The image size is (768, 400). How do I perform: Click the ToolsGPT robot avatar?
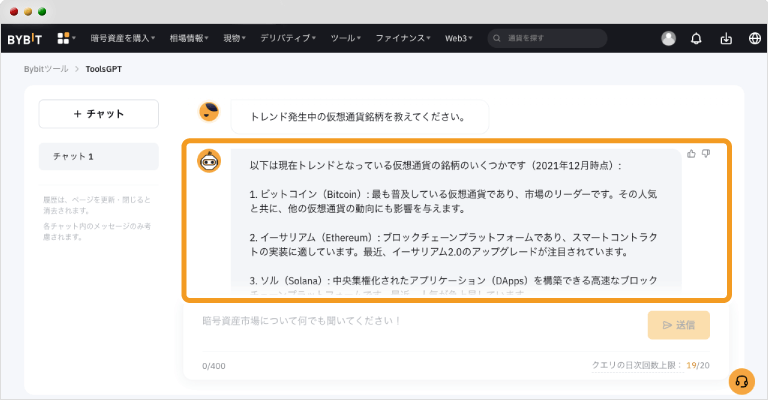(x=209, y=161)
